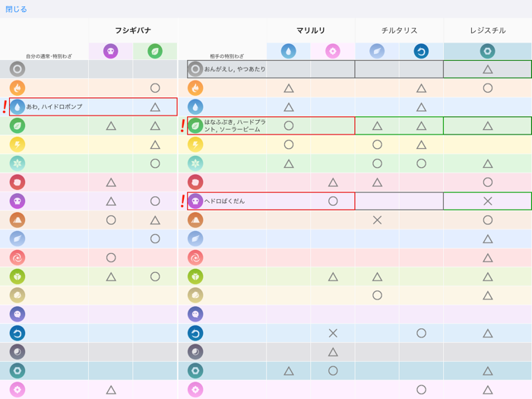This screenshot has height=399, width=532.
Task: Click Flying type icon under チルタリス header
Action: [377, 51]
